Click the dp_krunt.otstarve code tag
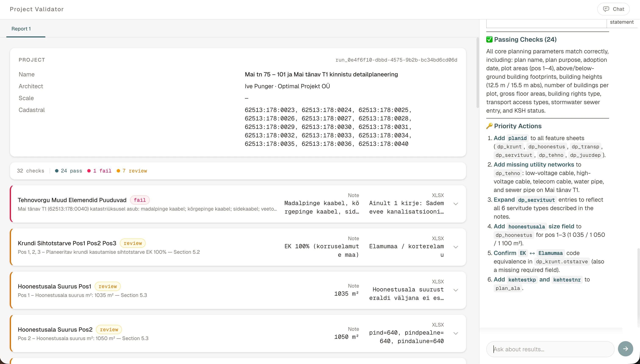 point(562,262)
